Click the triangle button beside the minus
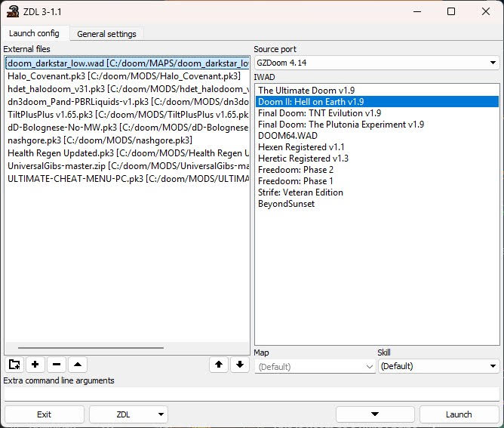Viewport: 504px width, 428px height. pos(78,365)
